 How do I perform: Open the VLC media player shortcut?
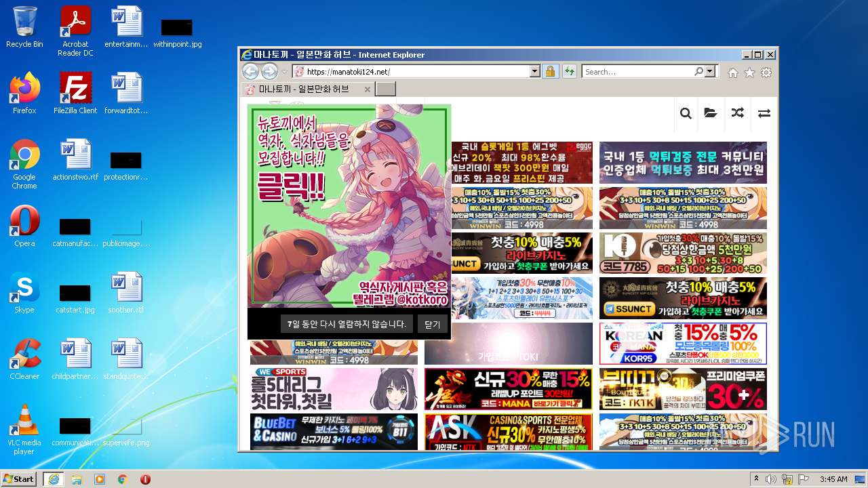(x=24, y=430)
